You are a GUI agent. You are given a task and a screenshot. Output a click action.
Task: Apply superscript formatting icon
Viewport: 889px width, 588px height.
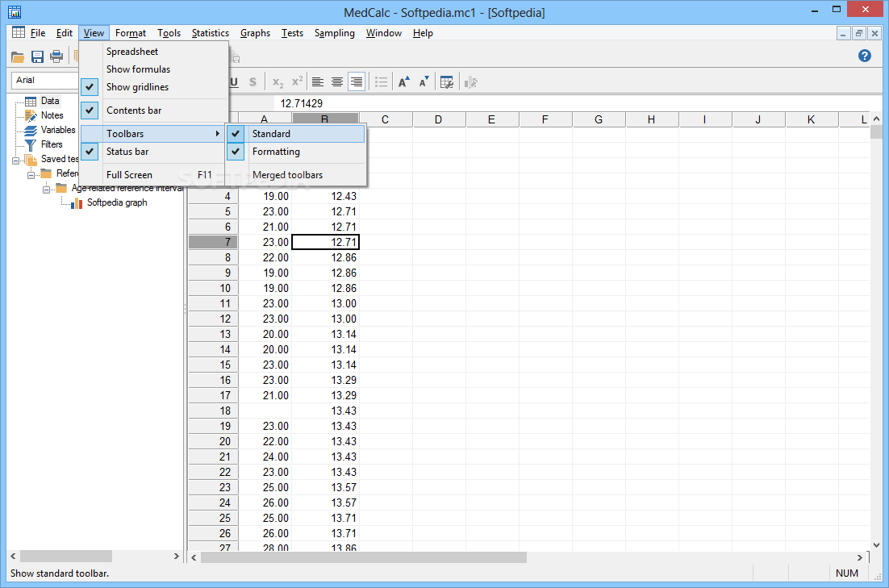(297, 83)
